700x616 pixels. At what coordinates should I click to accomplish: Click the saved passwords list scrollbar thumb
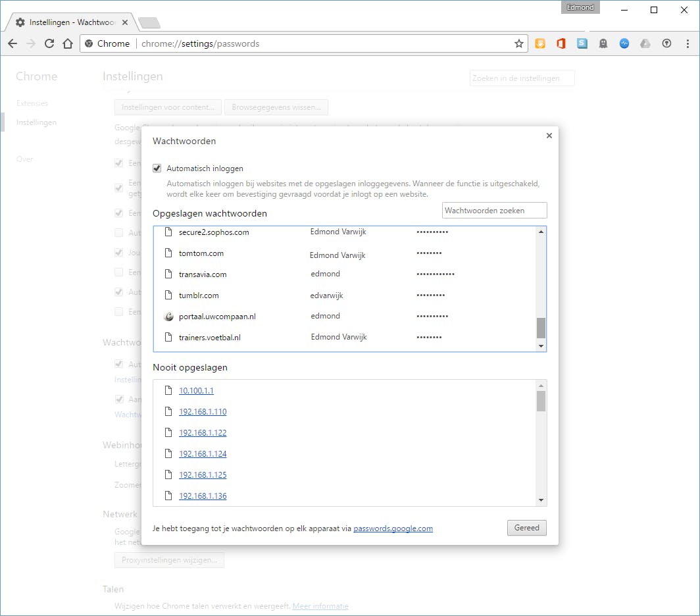[541, 328]
